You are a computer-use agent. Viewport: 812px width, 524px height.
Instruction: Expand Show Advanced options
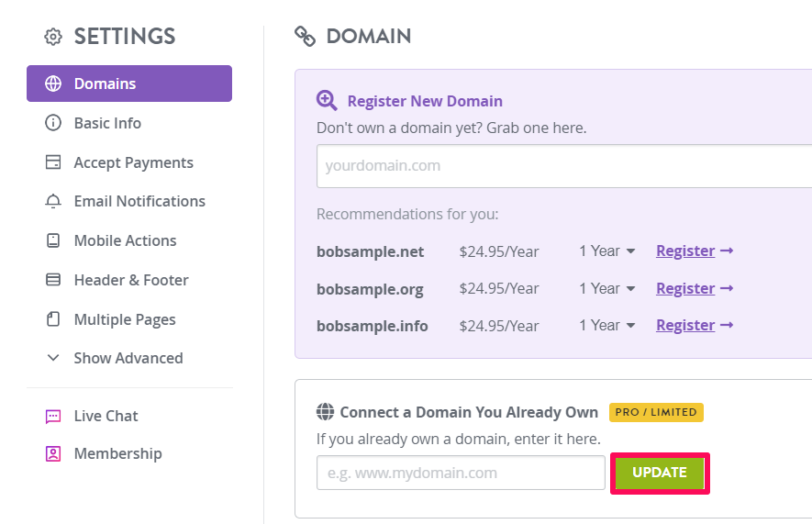point(128,358)
